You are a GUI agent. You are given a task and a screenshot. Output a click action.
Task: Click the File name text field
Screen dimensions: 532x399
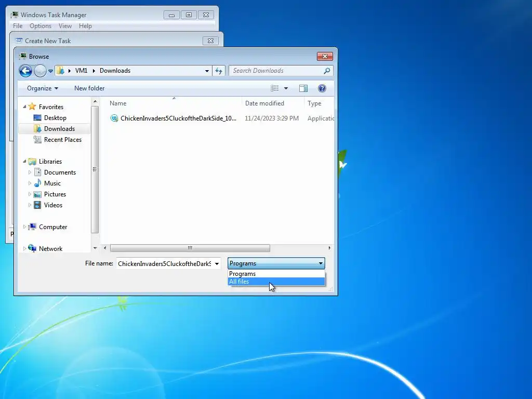[165, 263]
